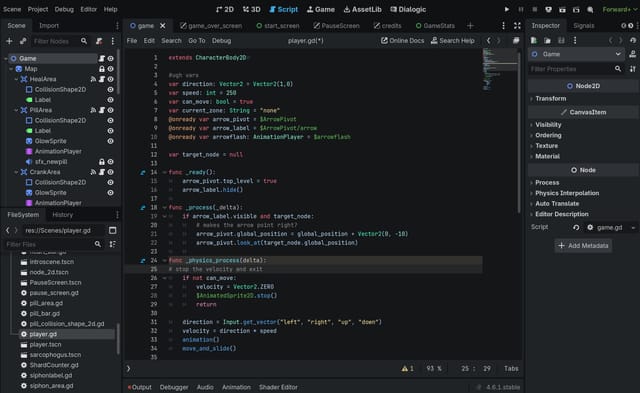Collapse the PillArea node children

click(x=16, y=110)
